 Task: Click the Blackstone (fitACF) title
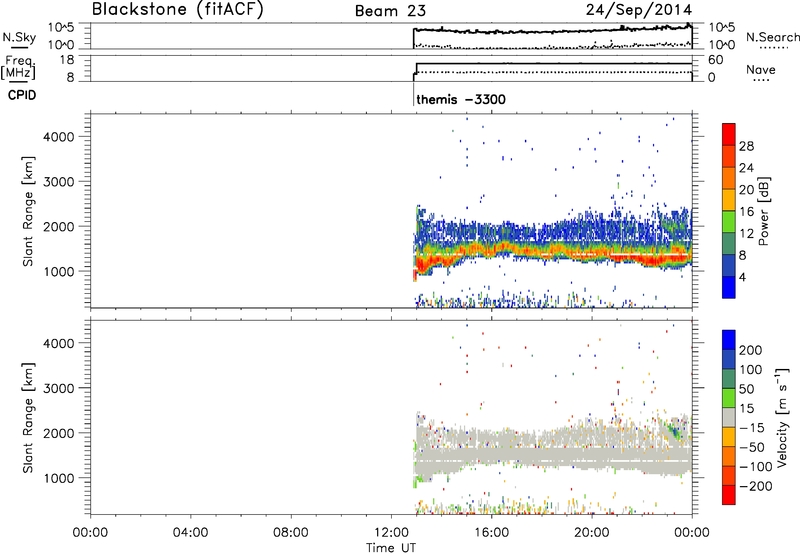click(x=178, y=9)
